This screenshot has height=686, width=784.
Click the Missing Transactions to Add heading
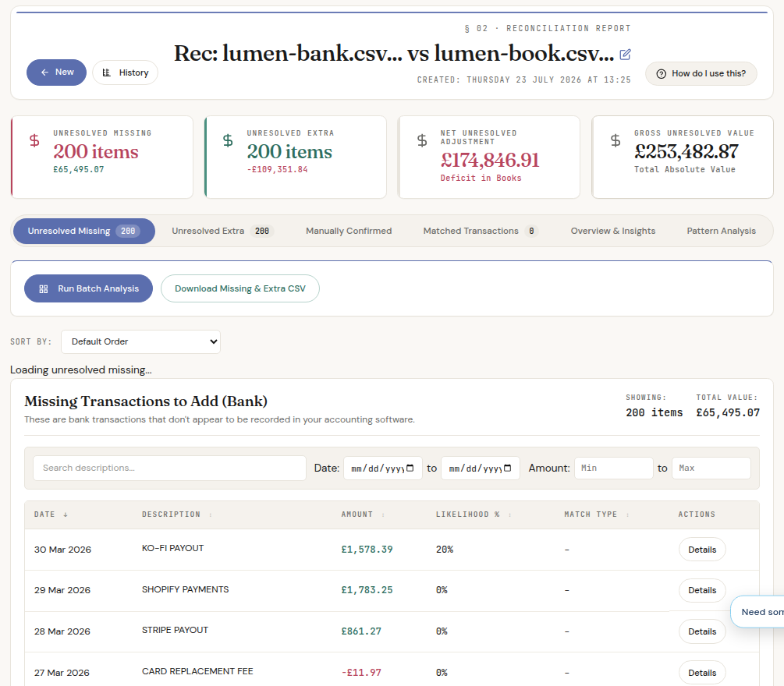coord(146,401)
